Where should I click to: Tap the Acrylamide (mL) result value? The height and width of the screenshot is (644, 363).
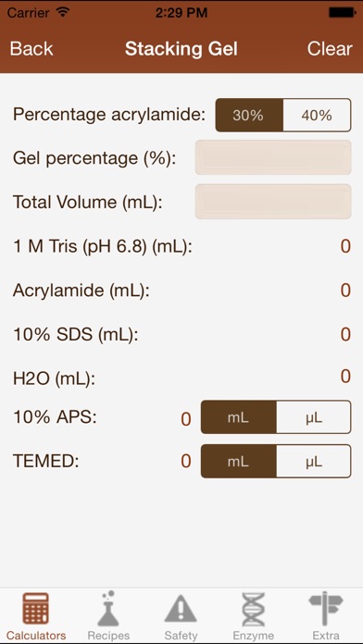(345, 291)
